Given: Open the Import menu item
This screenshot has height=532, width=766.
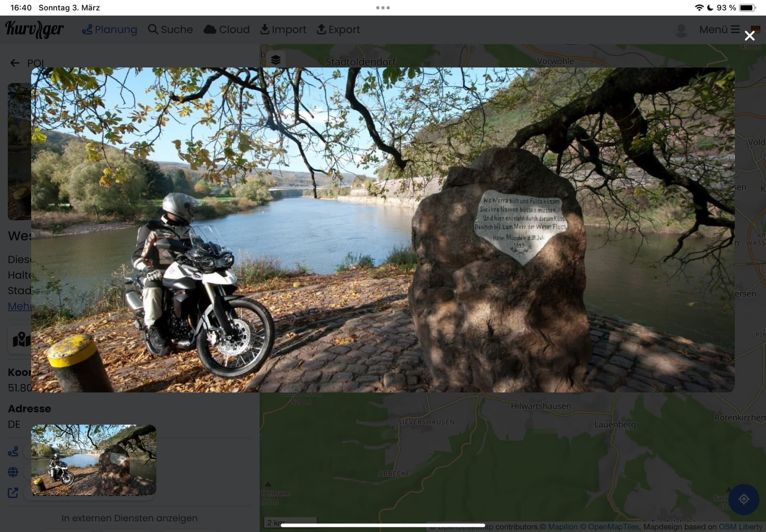Looking at the screenshot, I should (x=283, y=30).
